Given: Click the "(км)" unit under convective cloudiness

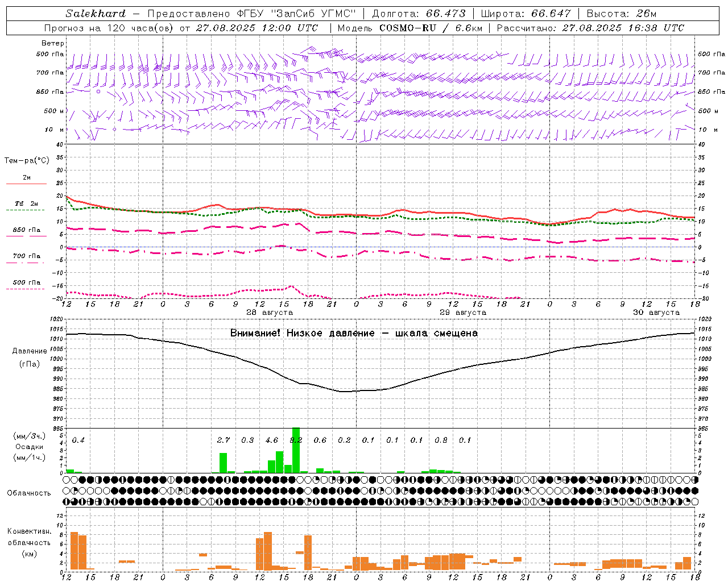Looking at the screenshot, I should pos(30,553).
